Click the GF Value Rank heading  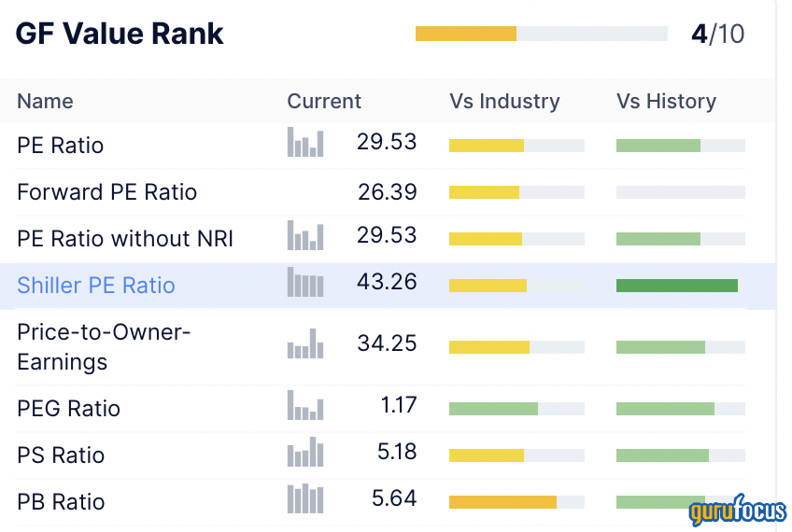click(120, 34)
